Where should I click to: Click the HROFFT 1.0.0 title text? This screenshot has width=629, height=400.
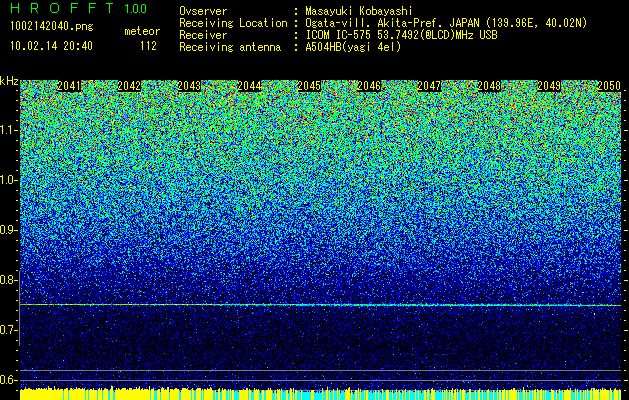pos(79,8)
